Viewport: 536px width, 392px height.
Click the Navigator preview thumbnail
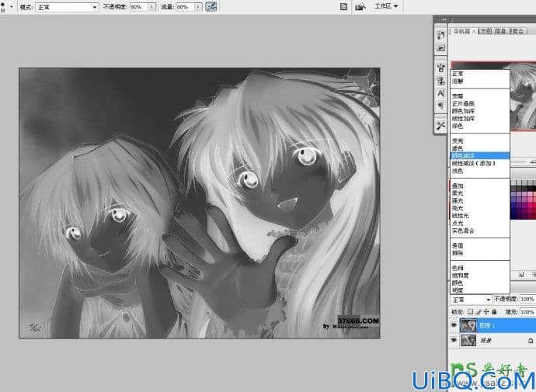point(523,96)
